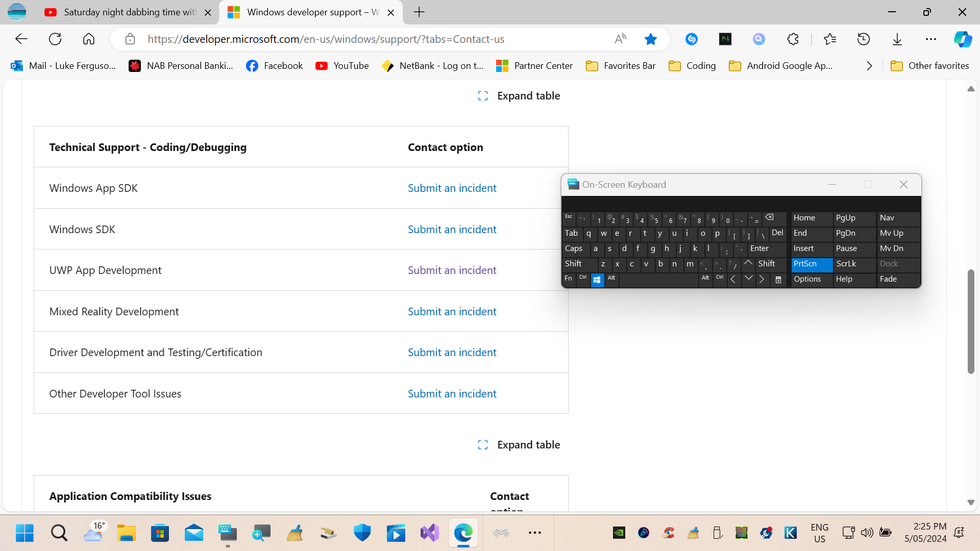View site information lock icon
This screenshot has height=551, width=980.
pos(130,39)
